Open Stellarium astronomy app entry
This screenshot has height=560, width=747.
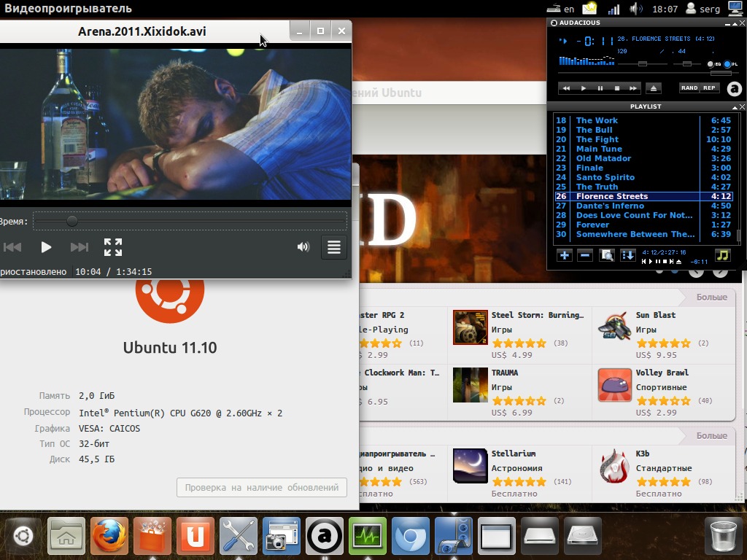519,473
